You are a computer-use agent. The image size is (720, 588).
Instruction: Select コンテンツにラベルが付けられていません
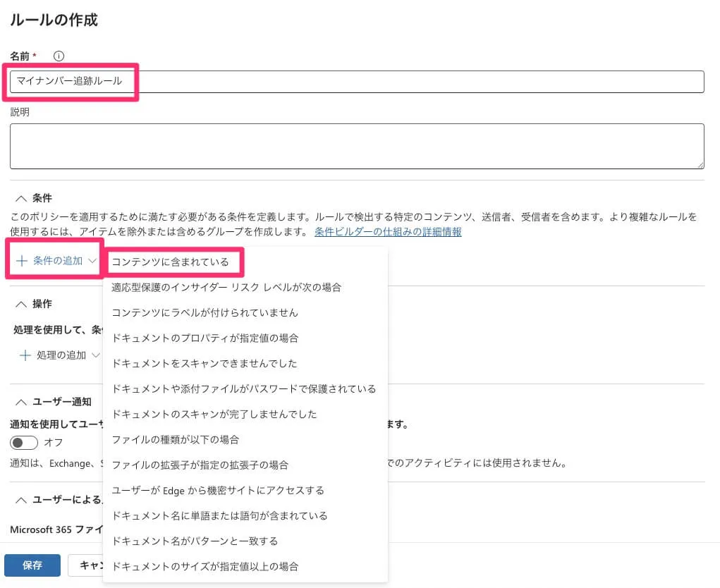click(x=245, y=312)
